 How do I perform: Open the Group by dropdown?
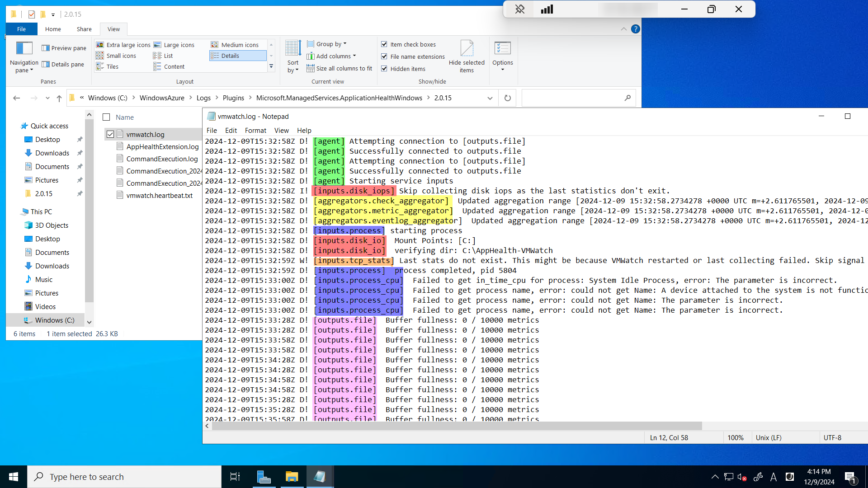click(x=326, y=44)
